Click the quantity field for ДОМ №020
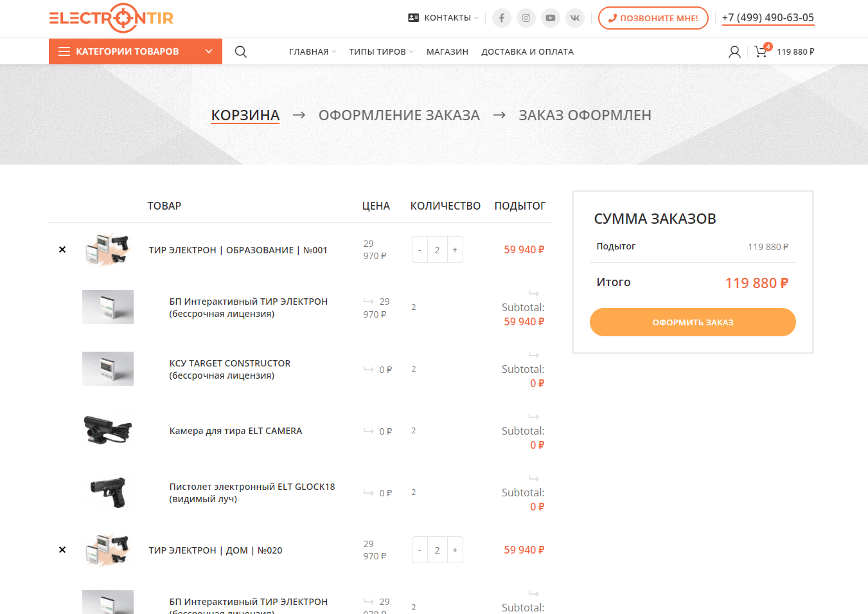Screen dimensions: 868x614 pyautogui.click(x=438, y=550)
